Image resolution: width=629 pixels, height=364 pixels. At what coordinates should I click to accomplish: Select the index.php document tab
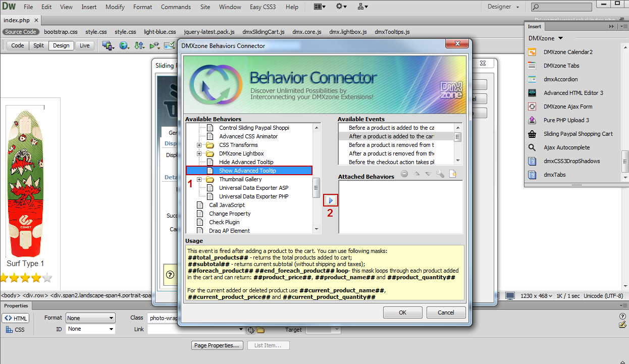click(x=20, y=20)
